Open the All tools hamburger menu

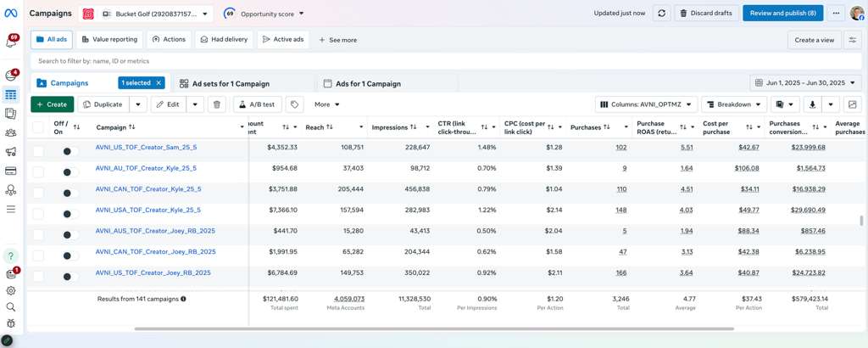click(10, 209)
